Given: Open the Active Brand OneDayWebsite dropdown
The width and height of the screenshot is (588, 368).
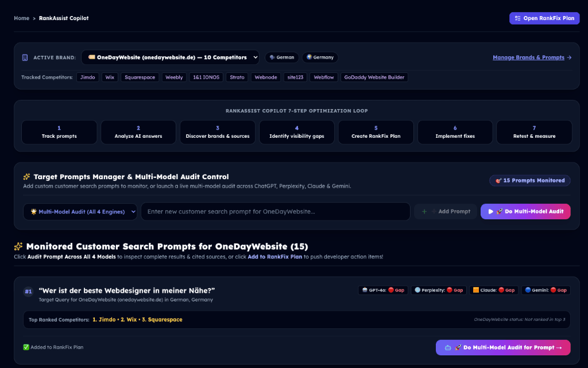Looking at the screenshot, I should [170, 57].
